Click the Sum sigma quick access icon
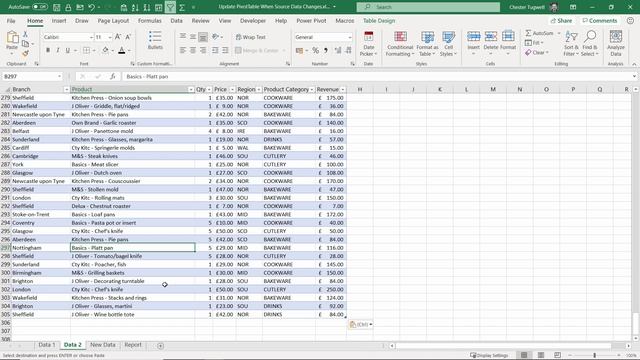Image resolution: width=640 pixels, height=360 pixels. [182, 7]
